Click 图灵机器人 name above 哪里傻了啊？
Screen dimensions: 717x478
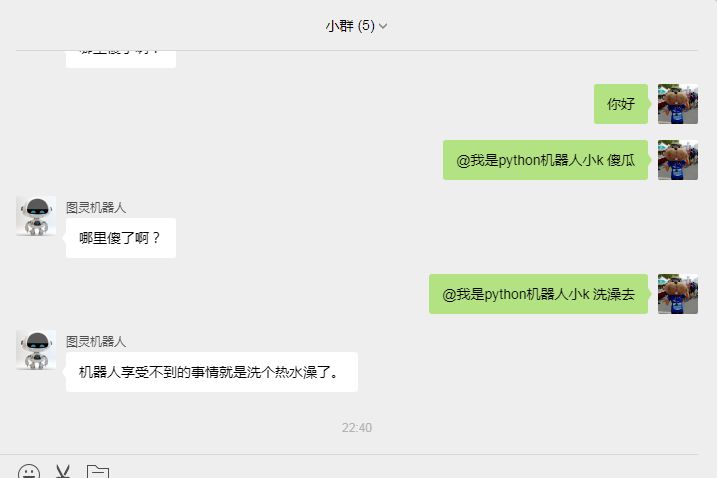pos(96,208)
